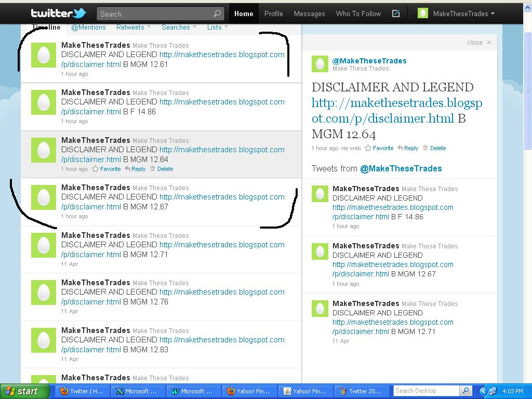Click avatar of the MGM 12.71 timeline tweet
Image resolution: width=532 pixels, height=399 pixels.
44,245
